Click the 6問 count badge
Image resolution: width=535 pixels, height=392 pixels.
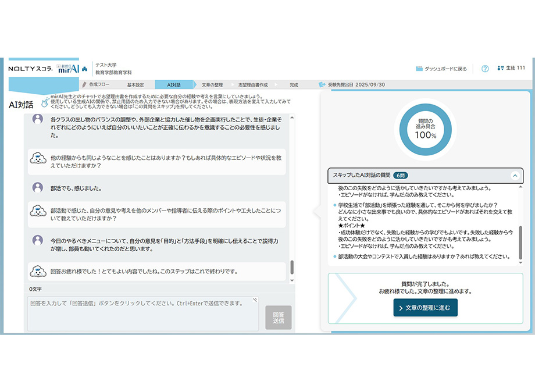tap(400, 175)
